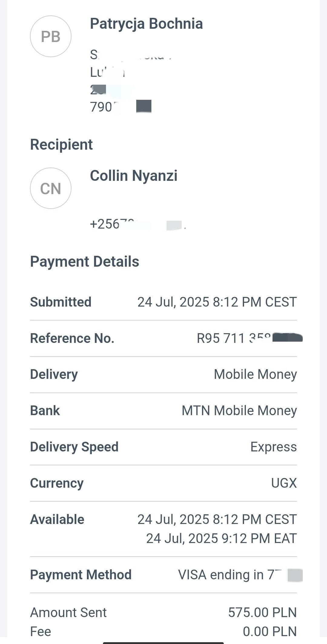Select sender name Patrycja Bochnia
327x644 pixels.
146,24
